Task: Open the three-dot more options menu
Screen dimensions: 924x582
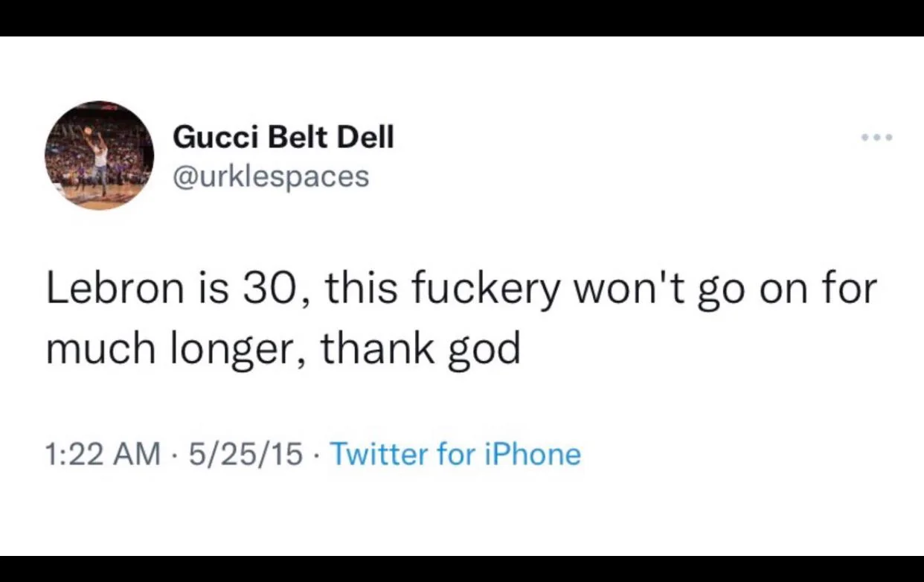Action: (877, 138)
